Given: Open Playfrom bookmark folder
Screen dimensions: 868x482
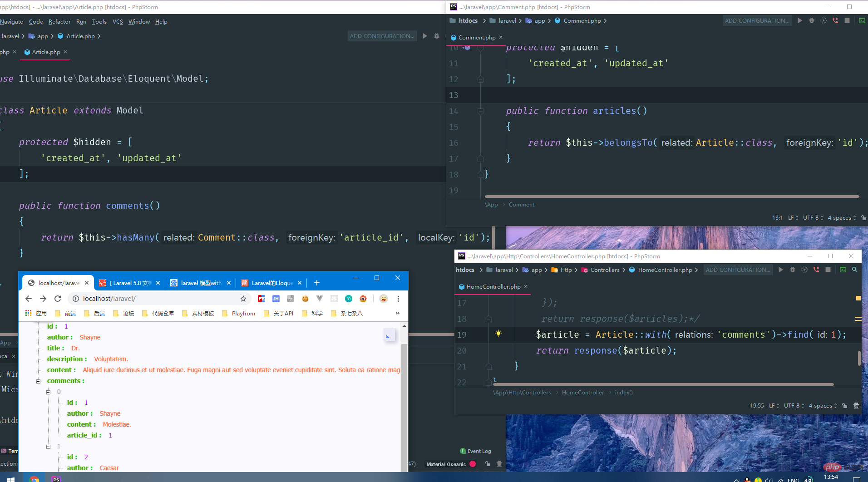Looking at the screenshot, I should coord(239,313).
